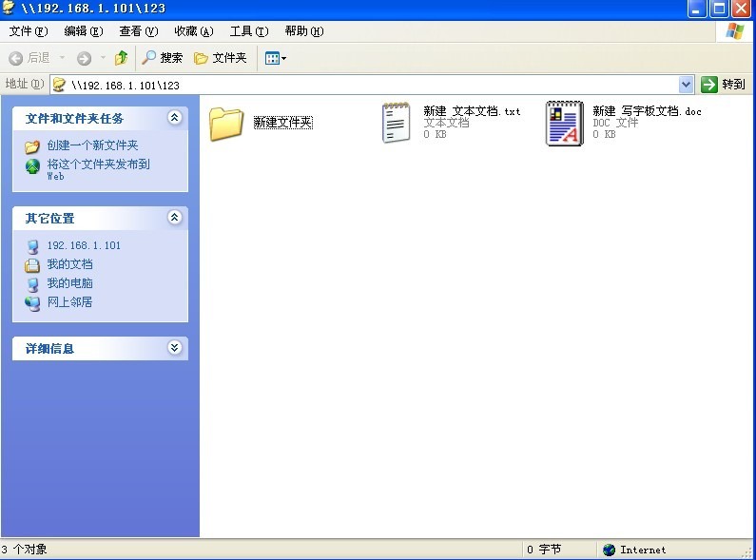This screenshot has height=560, width=756.
Task: Click the 3 个对象 status text
Action: tap(24, 550)
